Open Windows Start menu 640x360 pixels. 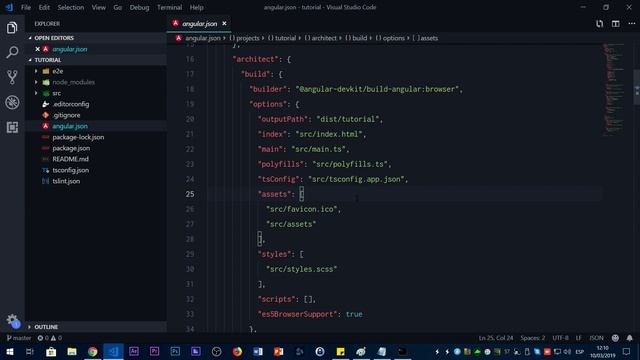click(10, 351)
